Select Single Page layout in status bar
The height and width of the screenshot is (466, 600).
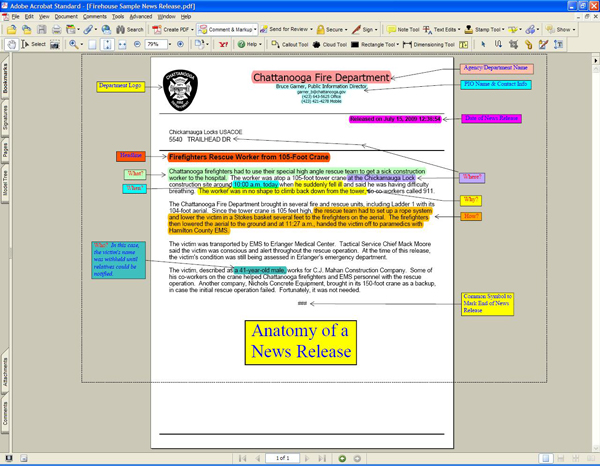(x=546, y=458)
